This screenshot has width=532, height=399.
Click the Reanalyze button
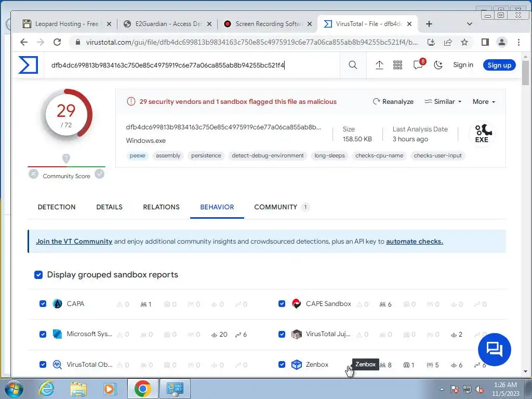pos(393,101)
